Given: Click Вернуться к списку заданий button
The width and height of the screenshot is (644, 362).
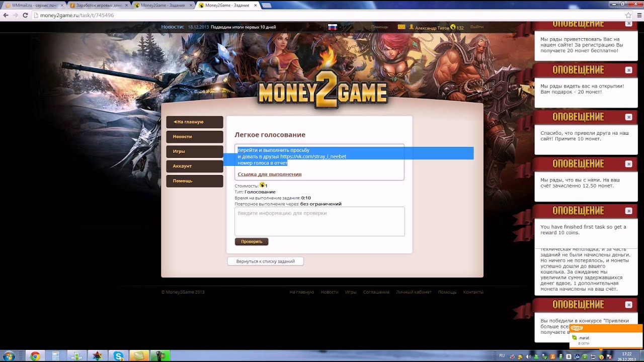Looking at the screenshot, I should [x=266, y=261].
